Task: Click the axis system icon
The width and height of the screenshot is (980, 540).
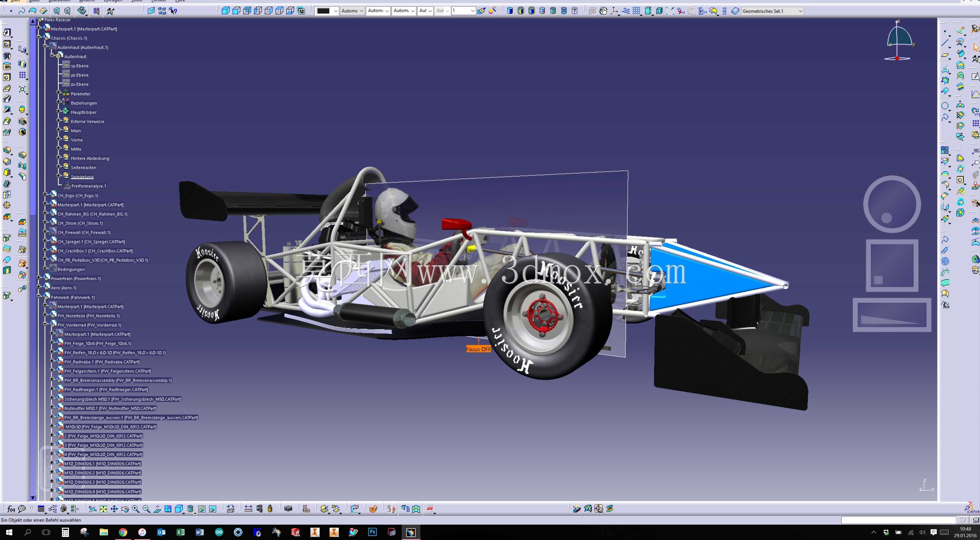Action: click(614, 11)
